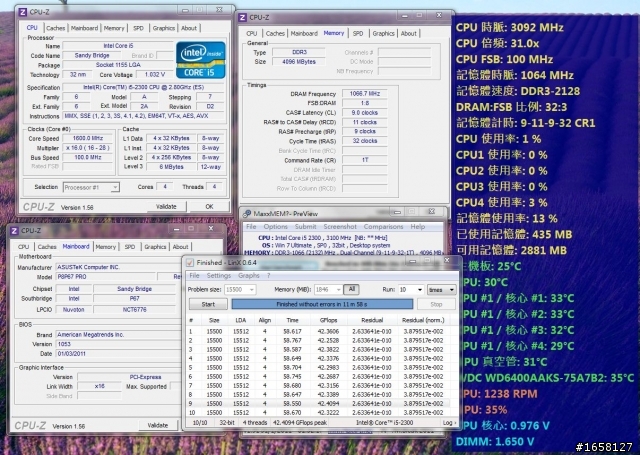
Task: Open the Submit menu in MaxxMEM
Action: (305, 226)
